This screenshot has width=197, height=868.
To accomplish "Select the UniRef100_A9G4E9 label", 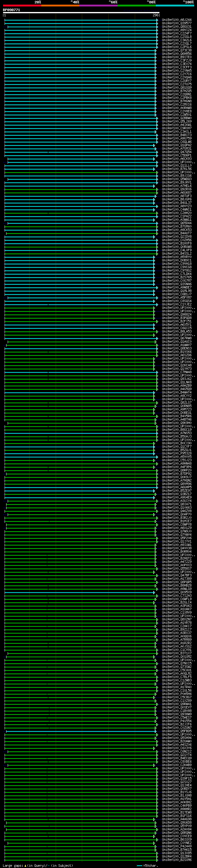I will pyautogui.click(x=177, y=497).
